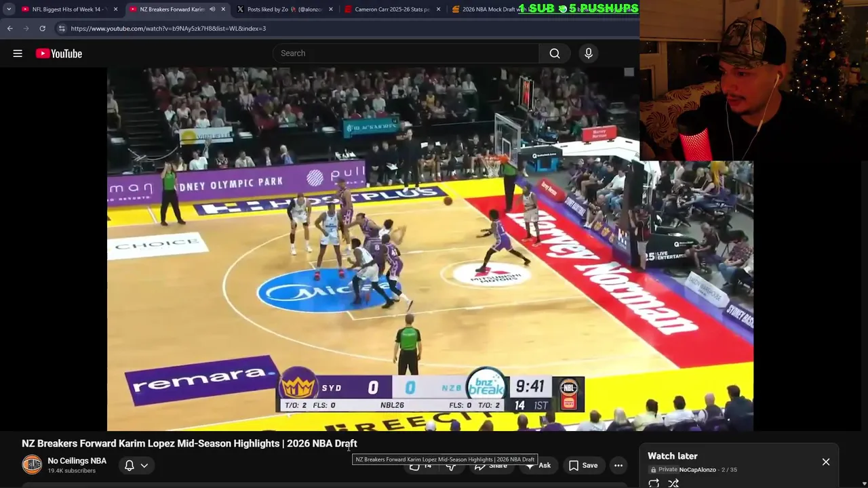Open the three-dot more actions menu
868x488 pixels.
coord(618,466)
